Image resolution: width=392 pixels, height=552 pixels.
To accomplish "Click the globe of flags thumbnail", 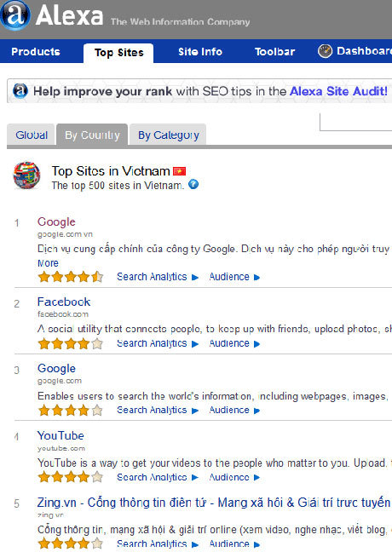I will pos(26,175).
